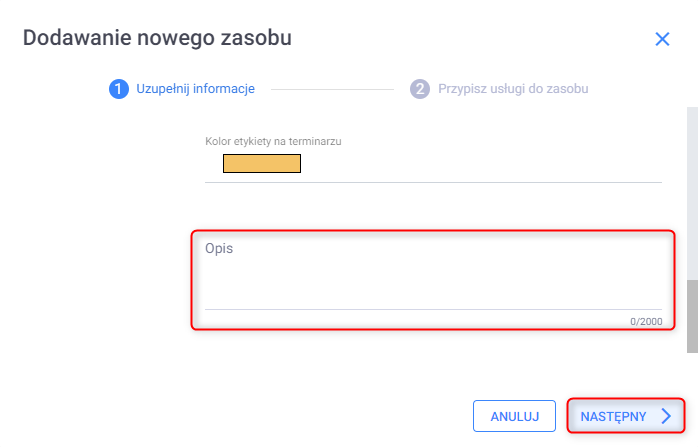Click the step 1 circle icon
The width and height of the screenshot is (698, 447).
click(x=118, y=89)
